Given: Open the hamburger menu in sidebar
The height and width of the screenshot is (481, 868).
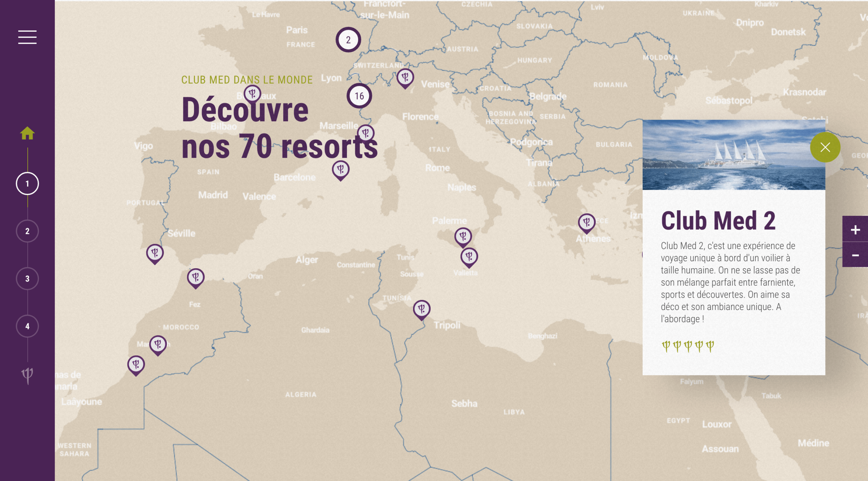Looking at the screenshot, I should (27, 37).
